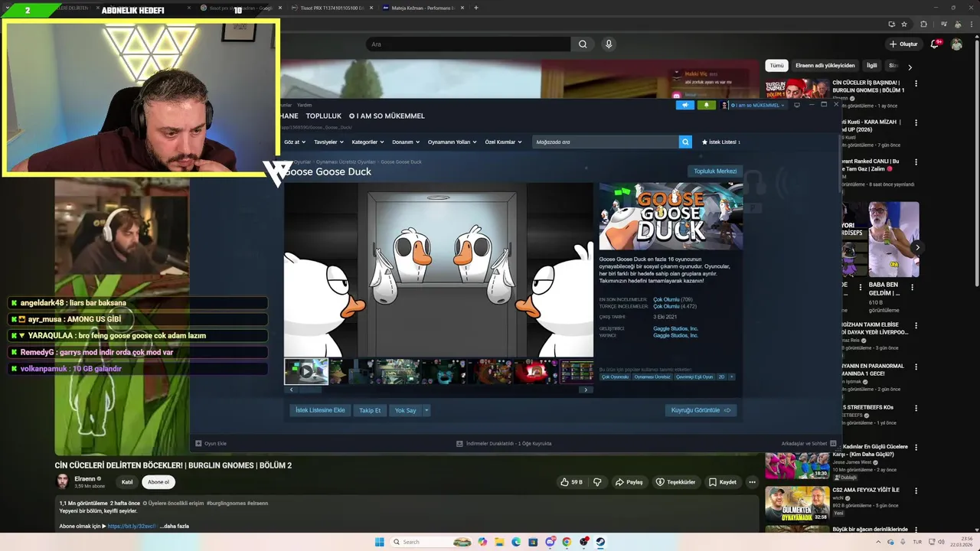Select Elraenn adlı yükleyiciden chip
The image size is (980, 551).
coord(825,66)
